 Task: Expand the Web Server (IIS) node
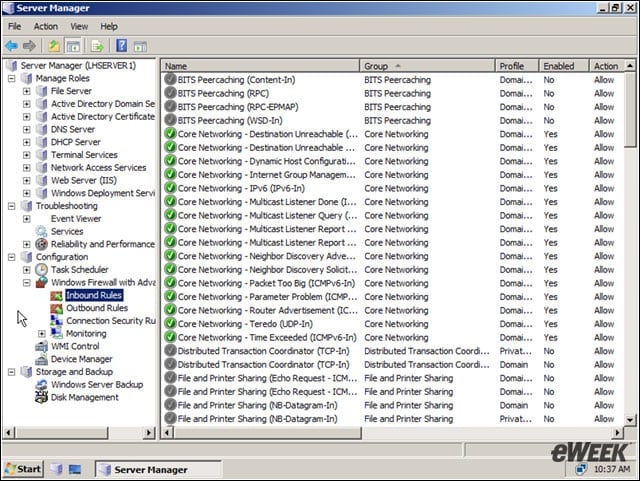(27, 180)
